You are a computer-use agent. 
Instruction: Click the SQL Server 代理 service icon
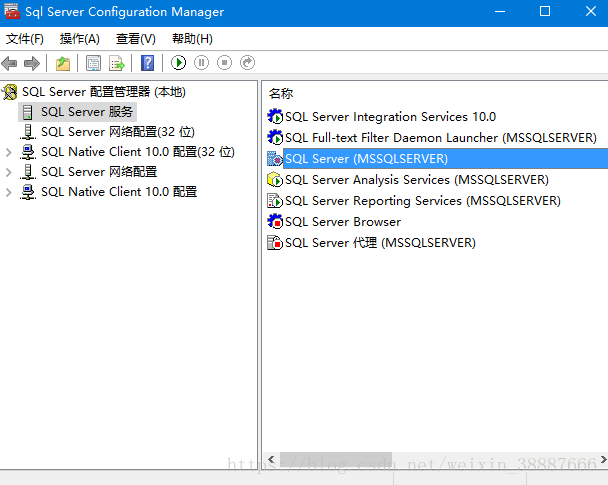point(275,243)
